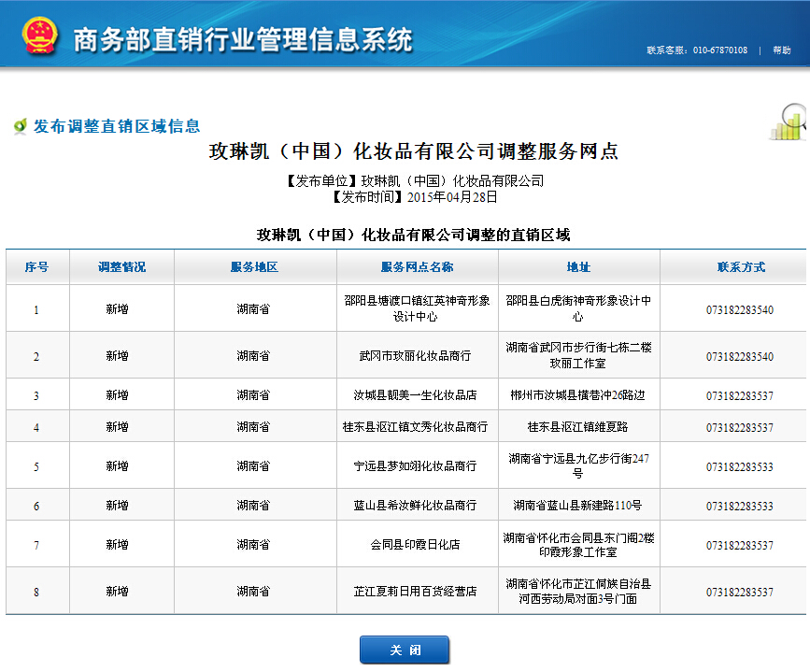The image size is (810, 672).
Task: Click phone 07318228354​0 in row 1
Action: 740,310
